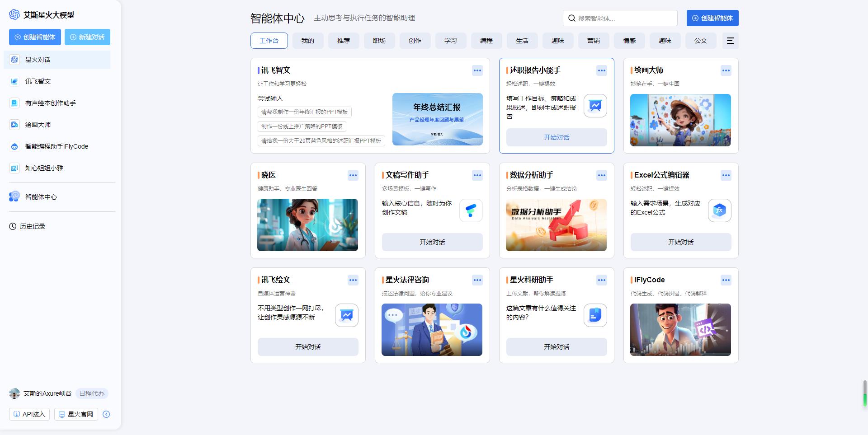The image size is (868, 435).
Task: Open more options on iFlyCode card
Action: coord(726,280)
